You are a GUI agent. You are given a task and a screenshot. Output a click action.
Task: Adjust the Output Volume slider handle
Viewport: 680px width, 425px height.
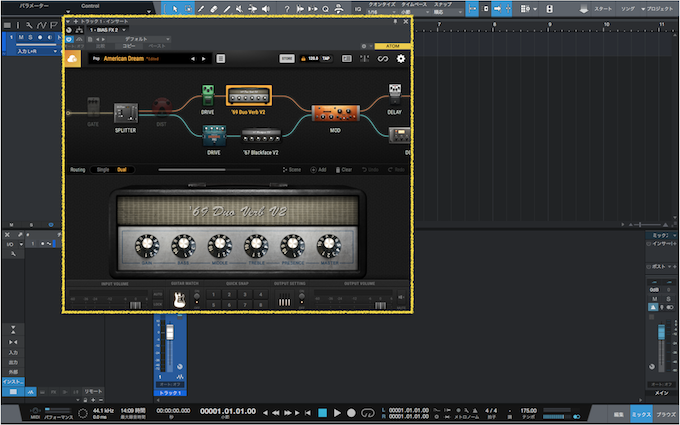[x=380, y=306]
